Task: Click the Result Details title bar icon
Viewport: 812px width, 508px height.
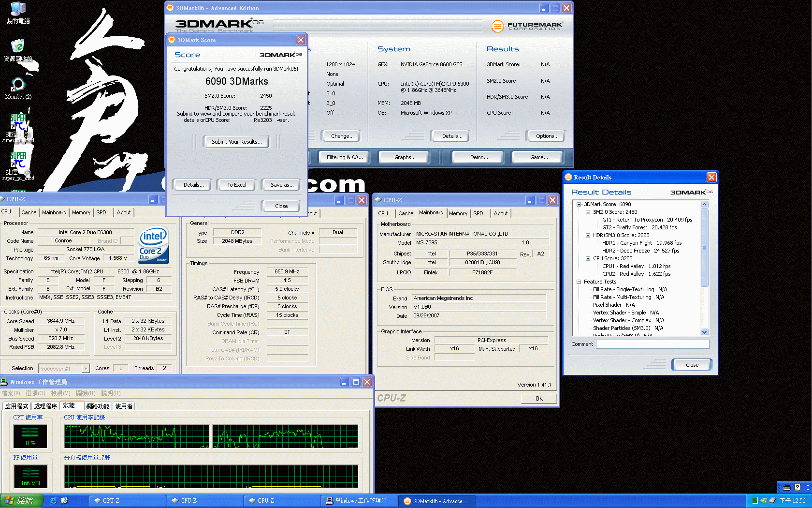Action: point(568,177)
